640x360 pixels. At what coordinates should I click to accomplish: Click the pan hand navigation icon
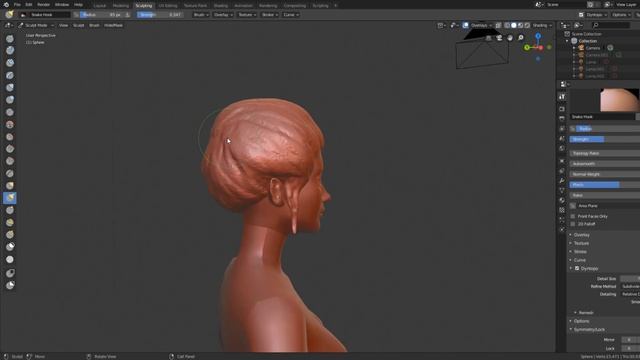point(510,38)
